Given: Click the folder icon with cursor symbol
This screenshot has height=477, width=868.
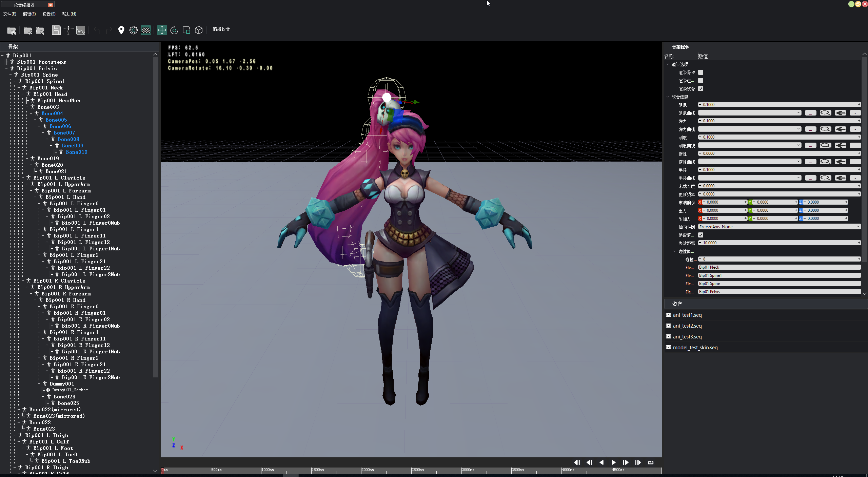Looking at the screenshot, I should [x=40, y=30].
